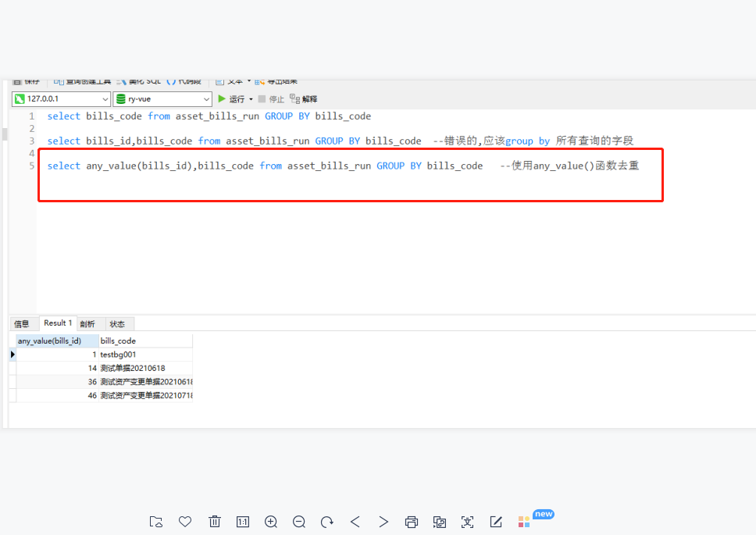Click the id cell with value 1
The image size is (756, 535).
tap(57, 355)
